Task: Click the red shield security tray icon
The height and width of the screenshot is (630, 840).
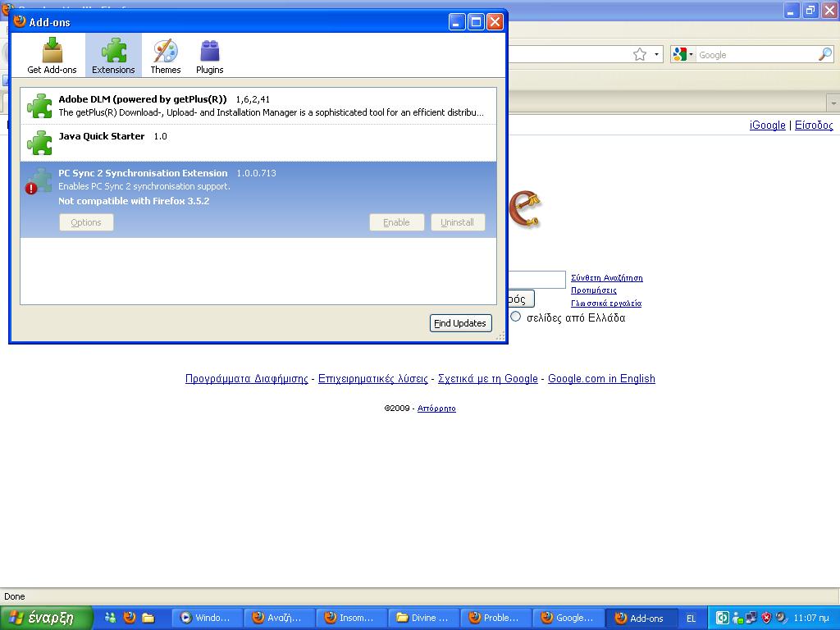Action: tap(767, 618)
